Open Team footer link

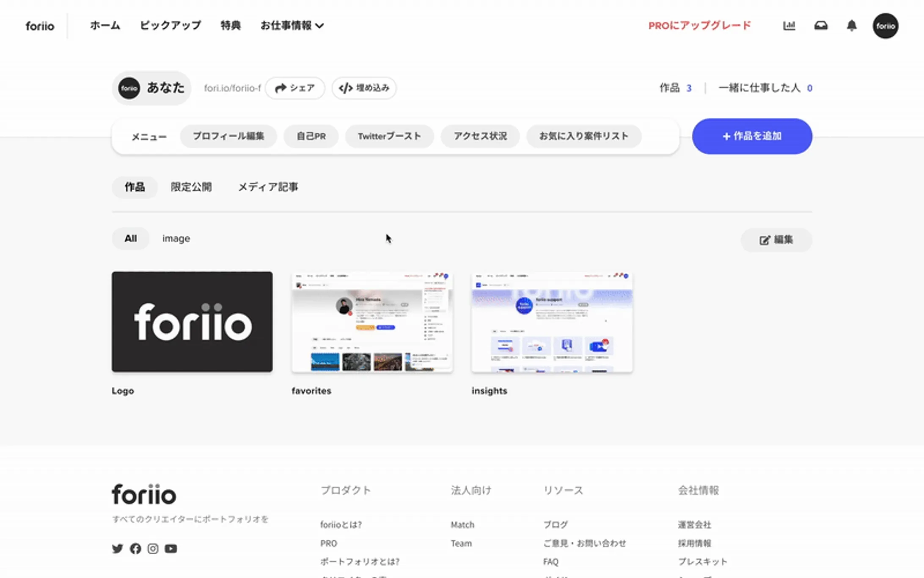[461, 543]
